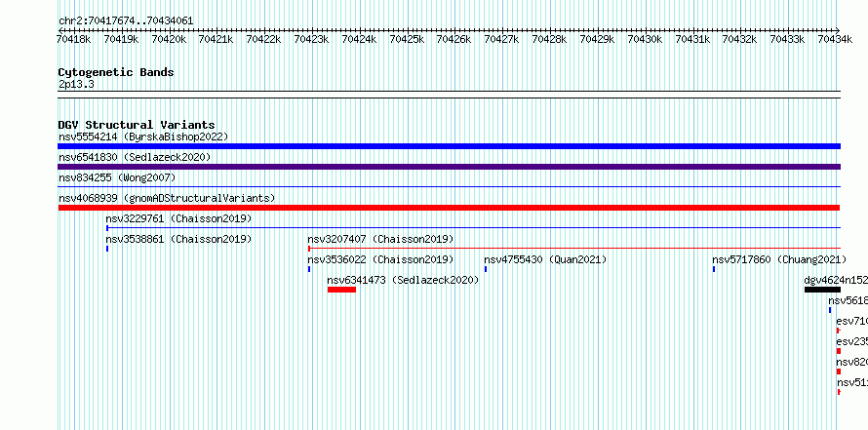Screen dimensions: 868x430
Task: Open nsv5717860 (Chuang2021) variant label
Action: [779, 259]
